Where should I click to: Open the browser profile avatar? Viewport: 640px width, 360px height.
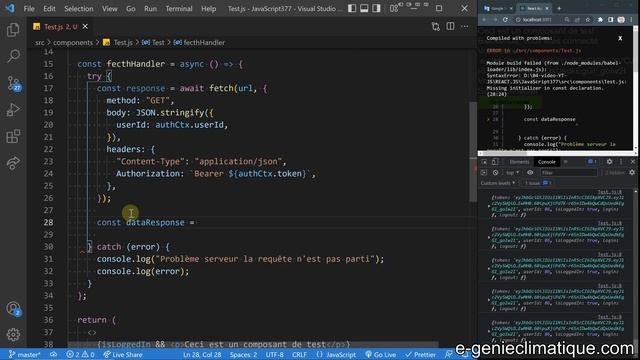click(x=621, y=20)
